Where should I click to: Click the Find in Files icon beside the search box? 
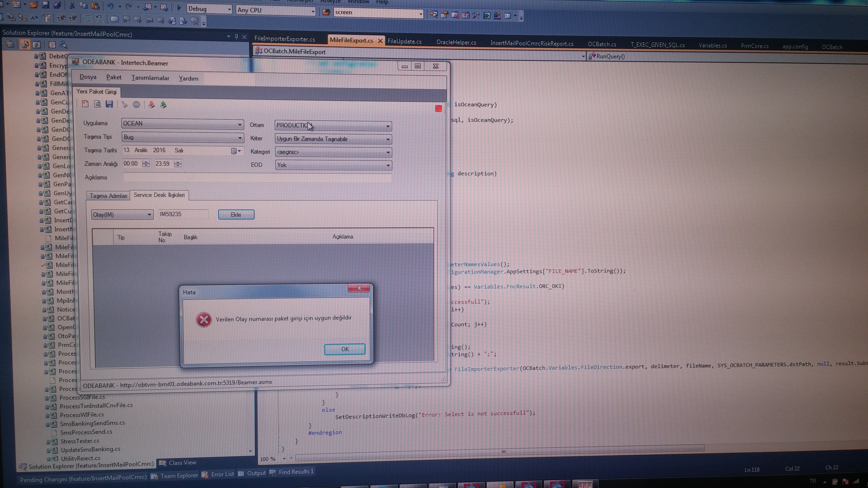click(x=326, y=12)
